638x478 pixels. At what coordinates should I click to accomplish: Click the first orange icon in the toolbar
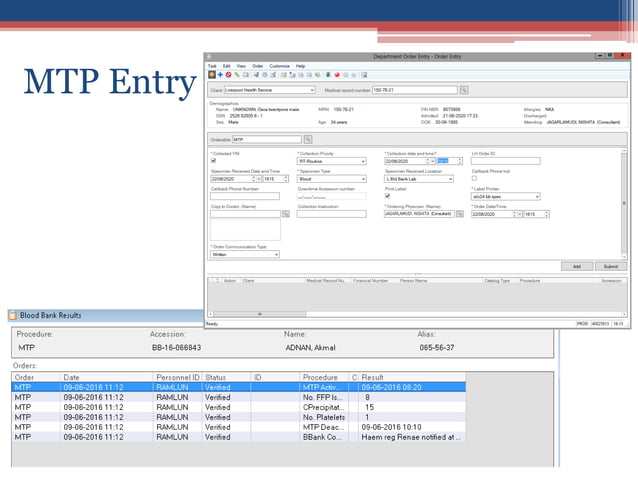tap(211, 74)
